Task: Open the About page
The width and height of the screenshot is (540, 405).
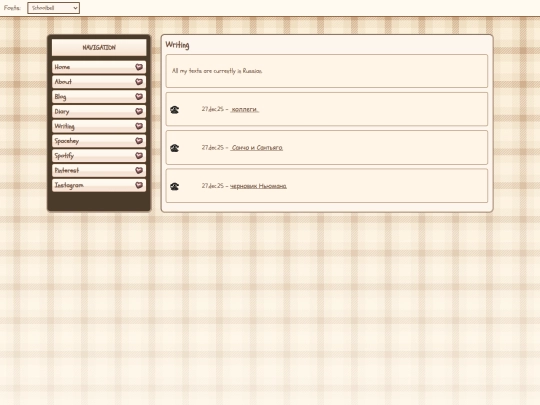Action: [x=99, y=82]
